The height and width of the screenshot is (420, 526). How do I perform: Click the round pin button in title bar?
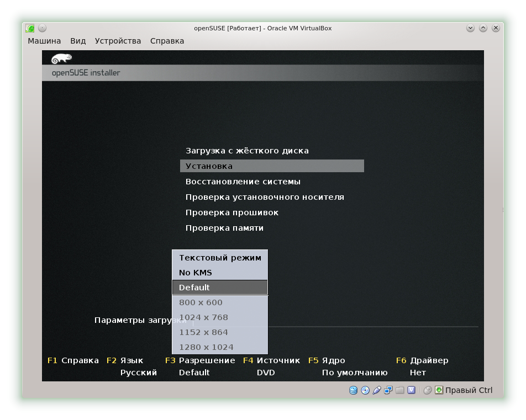point(42,28)
